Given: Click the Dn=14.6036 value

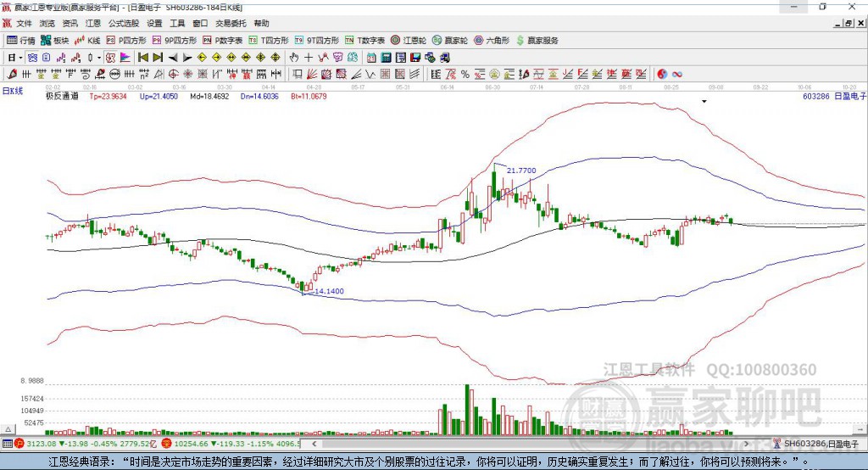Looking at the screenshot, I should point(259,97).
